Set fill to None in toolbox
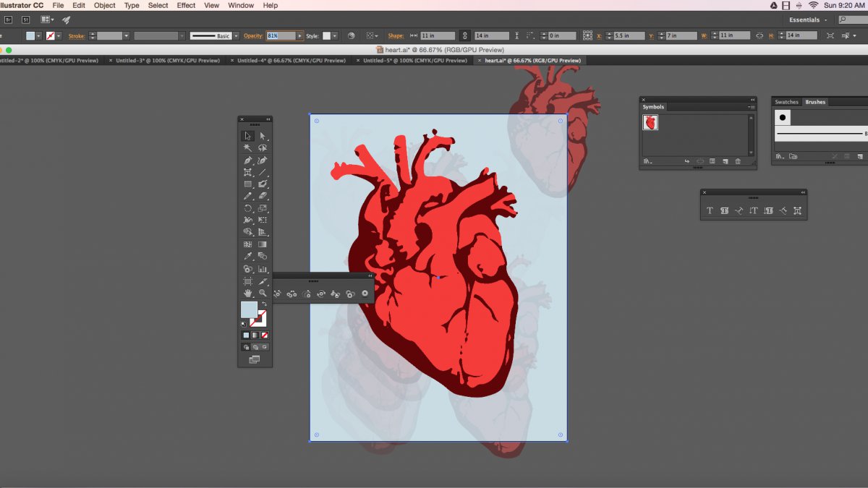Screen dimensions: 868x488 [265, 335]
